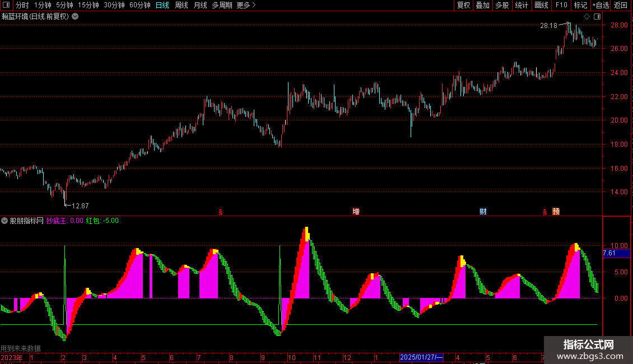Click the 20.00 price axis label
This screenshot has height=364, width=633.
pos(619,120)
